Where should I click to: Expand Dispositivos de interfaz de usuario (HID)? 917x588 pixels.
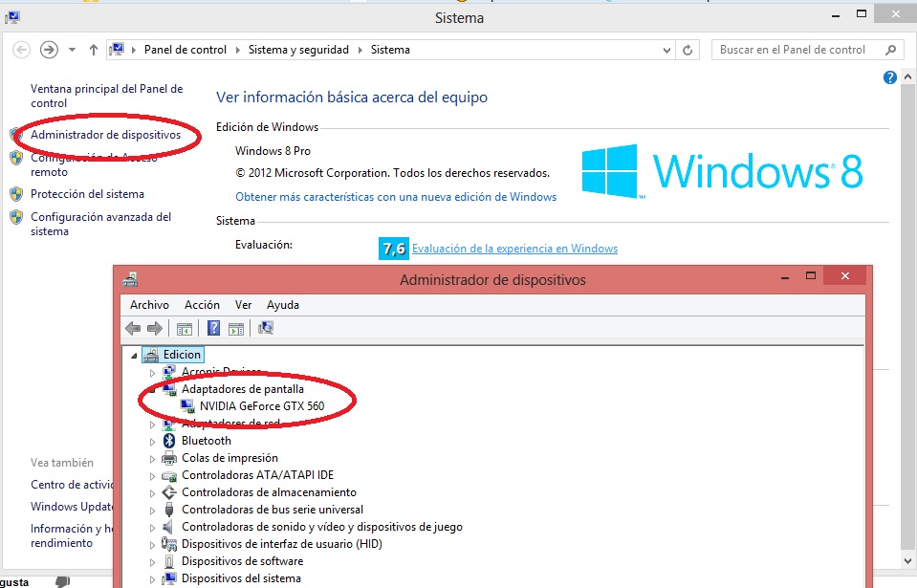[x=152, y=545]
